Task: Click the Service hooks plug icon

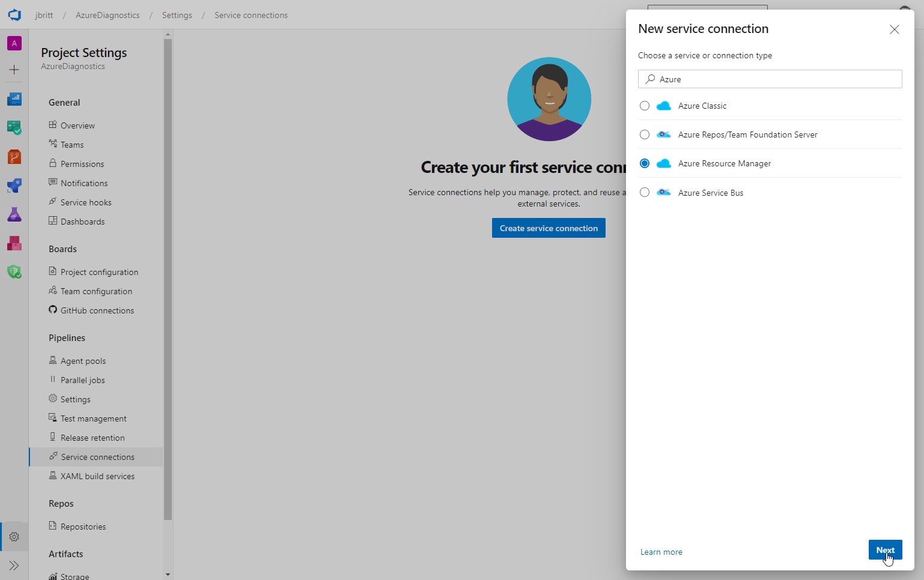Action: click(53, 202)
